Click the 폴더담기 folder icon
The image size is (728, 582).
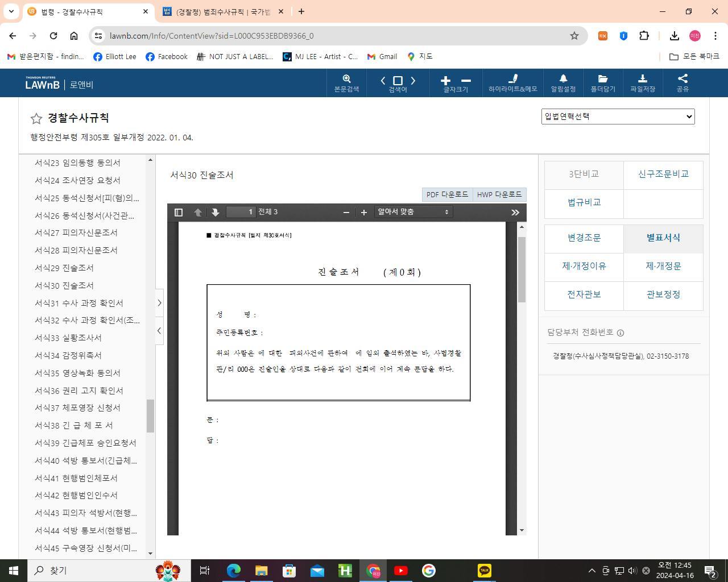(603, 83)
